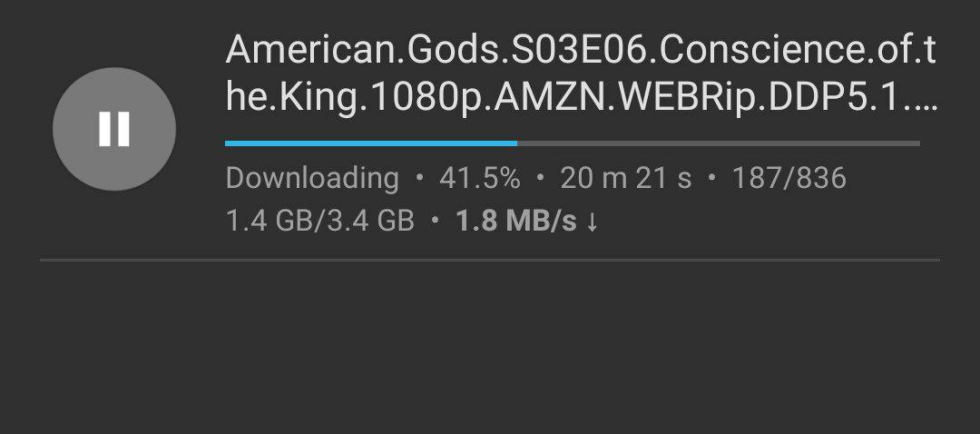Tap the 1.8 MB/s download speed

click(516, 222)
